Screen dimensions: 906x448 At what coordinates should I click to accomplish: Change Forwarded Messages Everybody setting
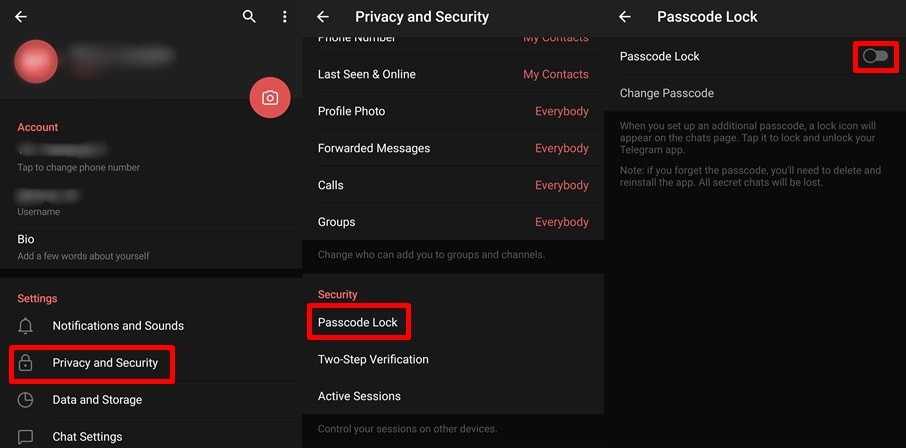pos(561,148)
